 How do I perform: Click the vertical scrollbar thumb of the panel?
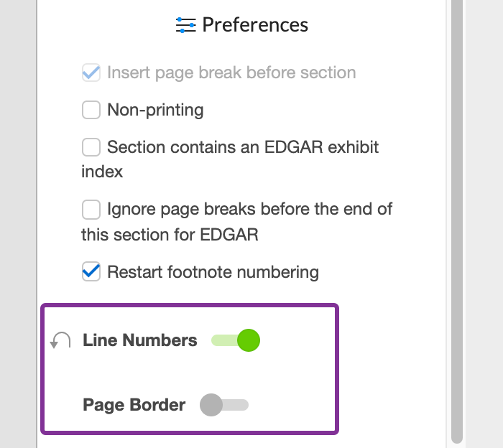tap(457, 215)
